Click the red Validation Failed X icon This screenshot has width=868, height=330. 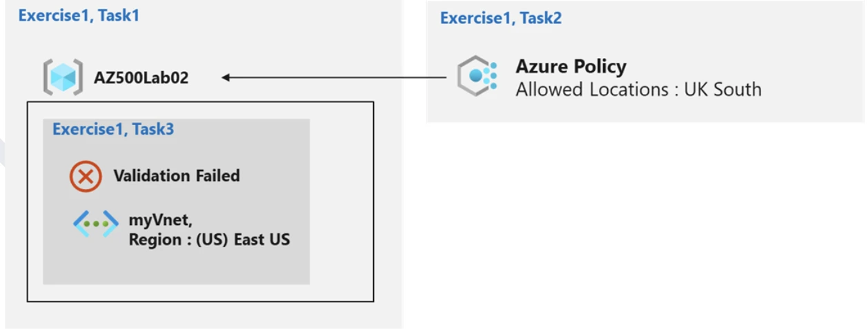(86, 176)
